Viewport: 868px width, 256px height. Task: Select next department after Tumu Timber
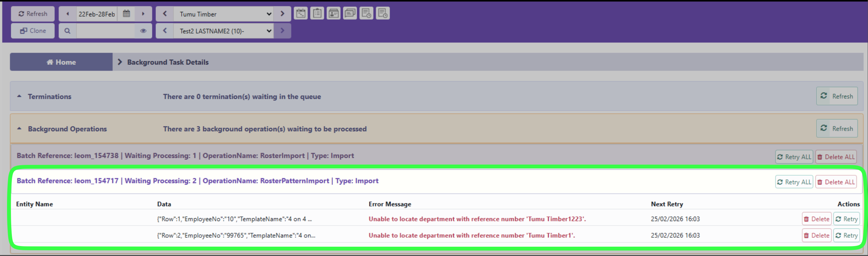282,14
